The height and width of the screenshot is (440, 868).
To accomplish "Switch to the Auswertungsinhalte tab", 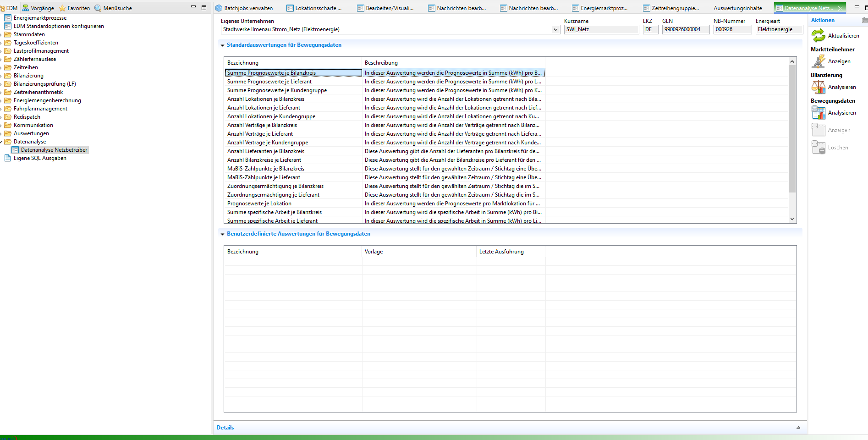I will (737, 8).
